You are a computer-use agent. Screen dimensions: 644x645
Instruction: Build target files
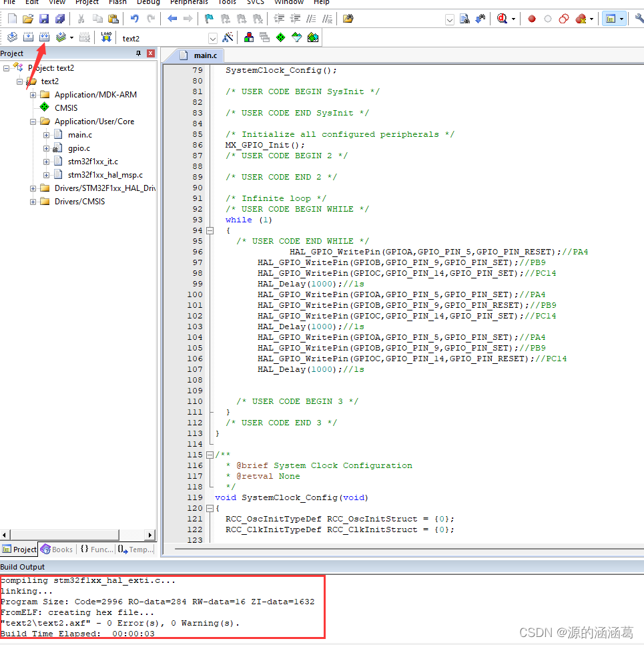click(29, 37)
